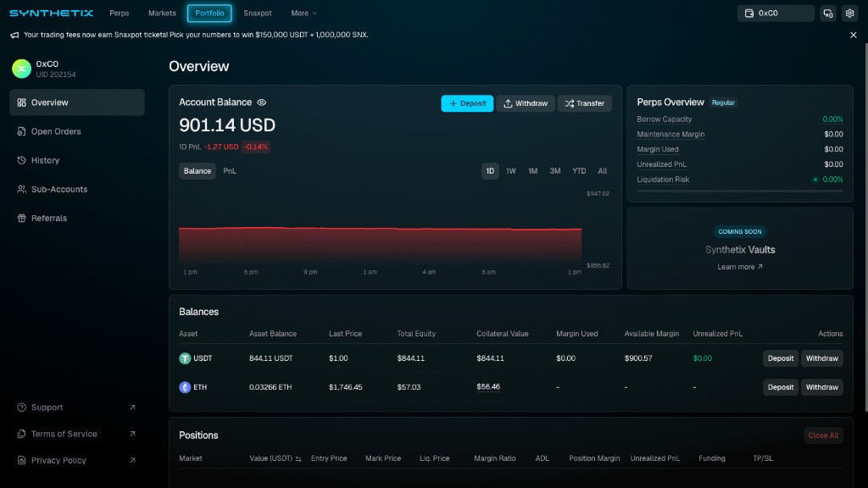The image size is (868, 488).
Task: Switch chart to PnL view
Action: (x=230, y=171)
